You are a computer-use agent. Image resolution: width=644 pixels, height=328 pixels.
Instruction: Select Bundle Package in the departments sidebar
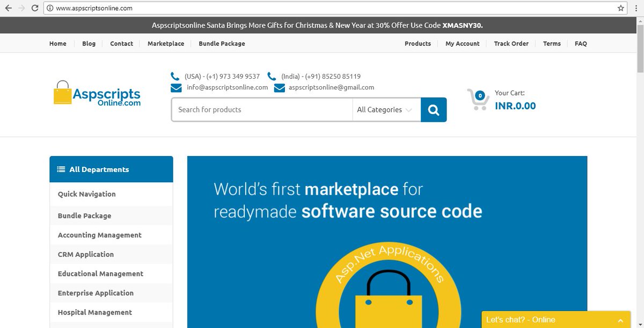click(85, 215)
